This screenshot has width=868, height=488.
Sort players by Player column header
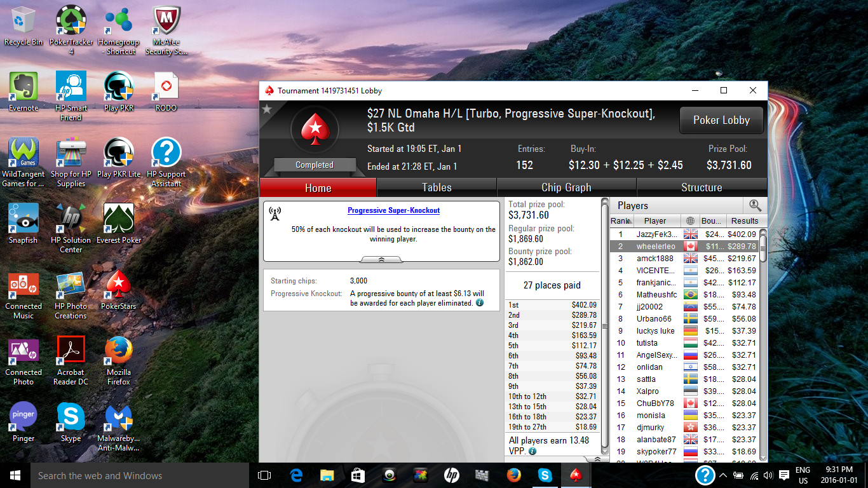657,221
